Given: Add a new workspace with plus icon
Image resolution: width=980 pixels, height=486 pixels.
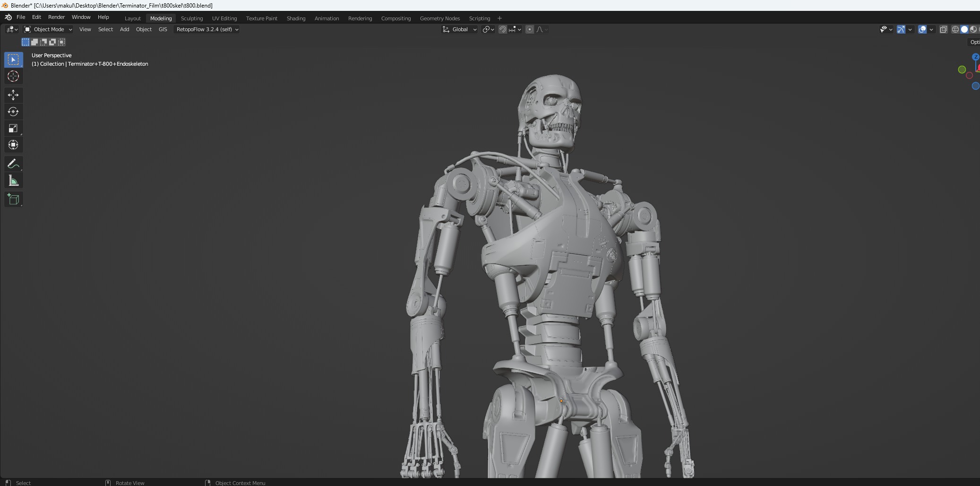Looking at the screenshot, I should point(499,18).
